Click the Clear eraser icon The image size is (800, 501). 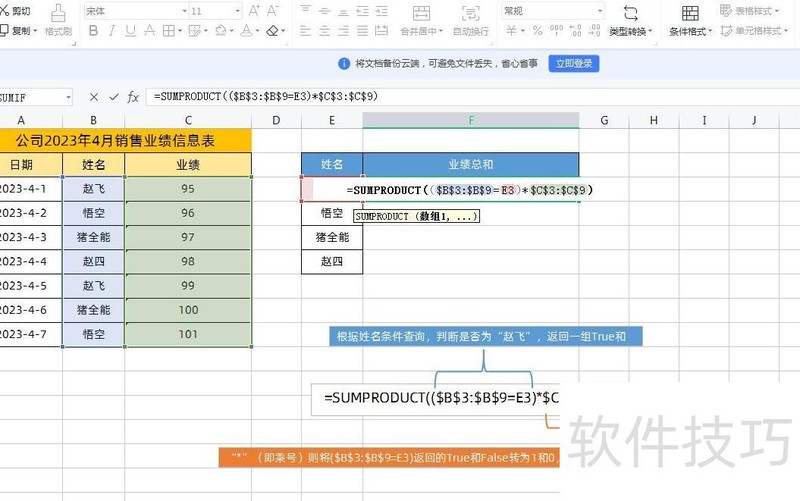272,31
